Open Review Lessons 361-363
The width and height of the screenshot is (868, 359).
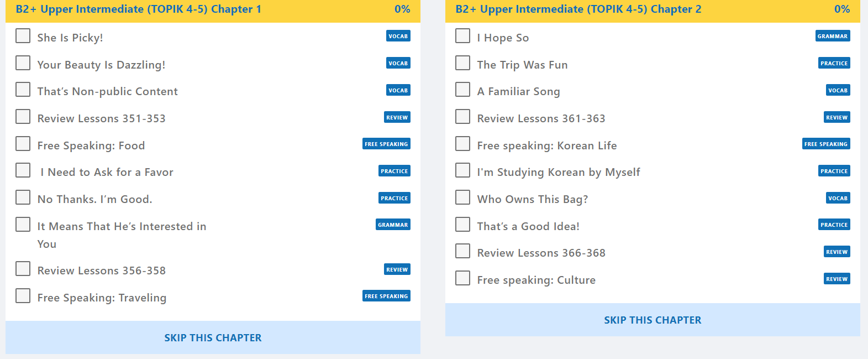[541, 118]
